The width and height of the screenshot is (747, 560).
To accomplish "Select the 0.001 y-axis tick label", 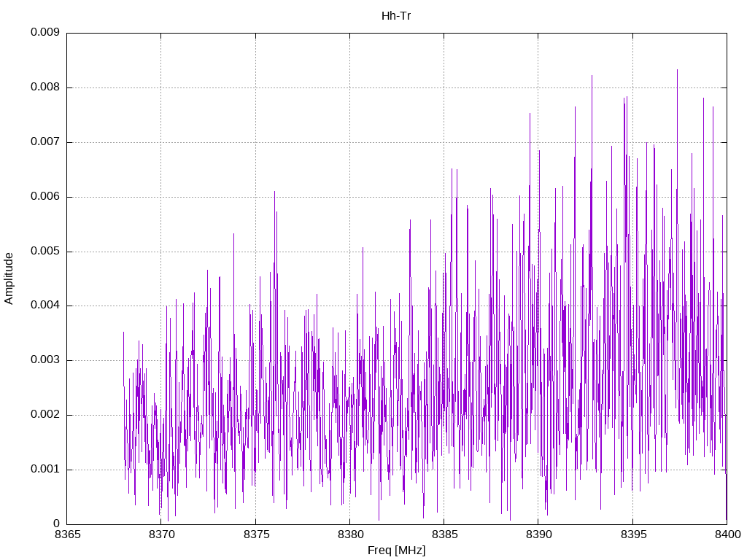I will tap(45, 469).
